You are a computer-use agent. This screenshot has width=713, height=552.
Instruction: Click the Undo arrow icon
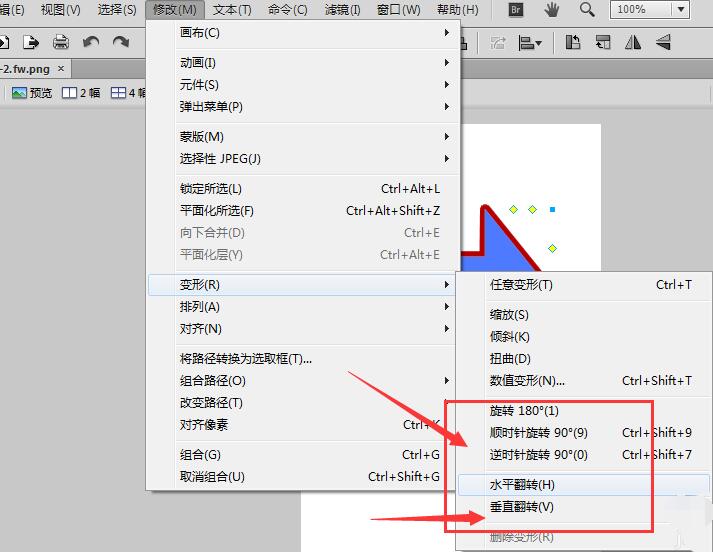[x=91, y=43]
